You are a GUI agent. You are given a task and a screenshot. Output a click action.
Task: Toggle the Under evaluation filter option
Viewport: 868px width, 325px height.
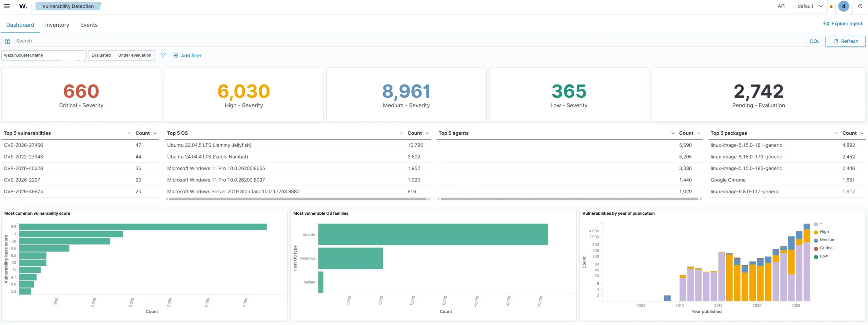tap(135, 55)
